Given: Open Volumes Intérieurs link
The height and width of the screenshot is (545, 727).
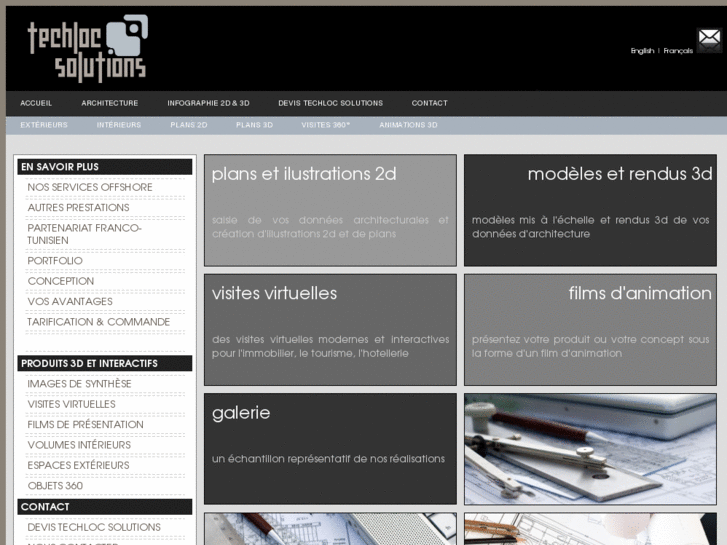Looking at the screenshot, I should 79,445.
